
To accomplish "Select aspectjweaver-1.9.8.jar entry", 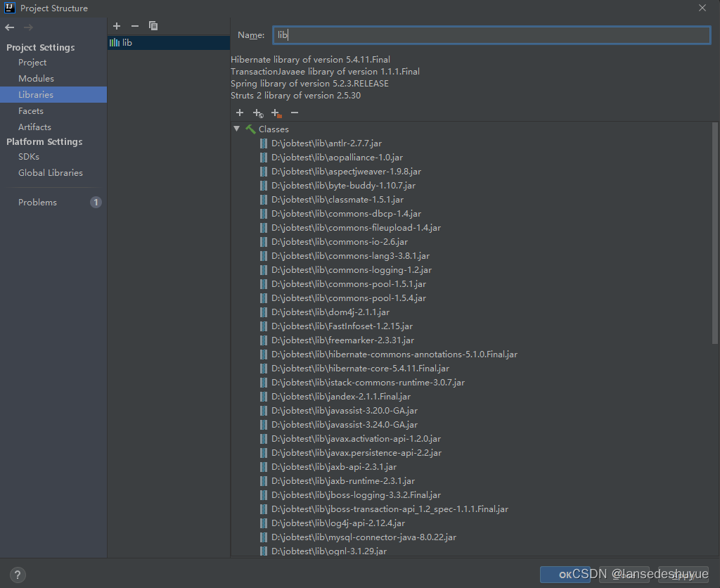I will pyautogui.click(x=346, y=172).
